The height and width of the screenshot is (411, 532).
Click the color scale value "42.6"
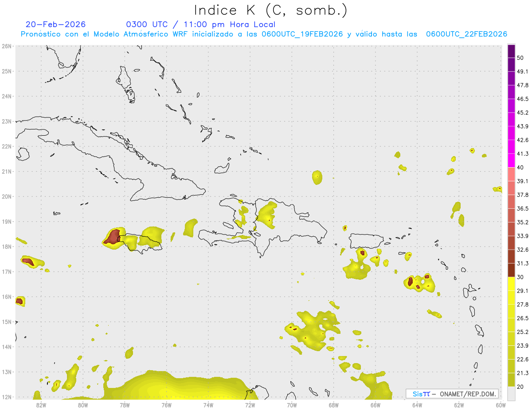click(523, 140)
